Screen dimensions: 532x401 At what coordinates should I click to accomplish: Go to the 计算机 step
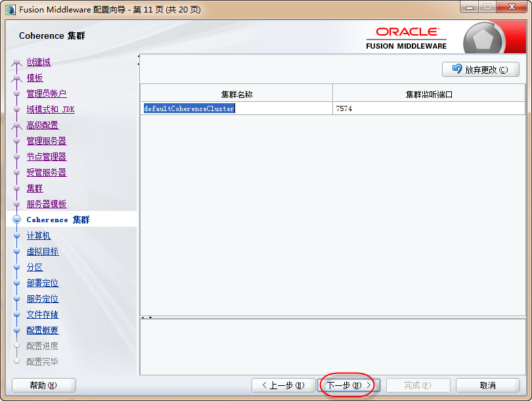(39, 235)
